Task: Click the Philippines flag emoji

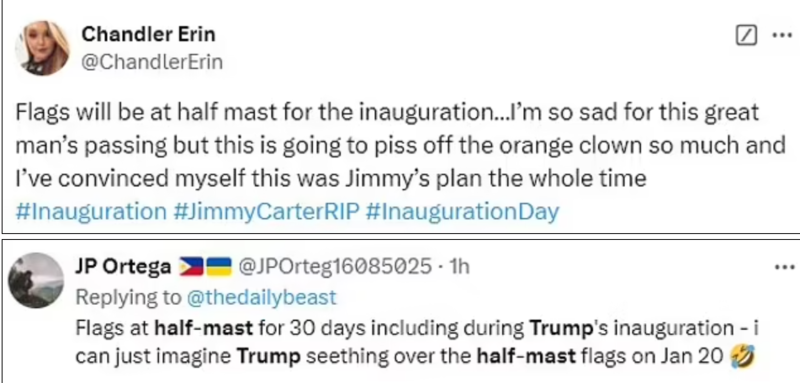Action: coord(191,267)
